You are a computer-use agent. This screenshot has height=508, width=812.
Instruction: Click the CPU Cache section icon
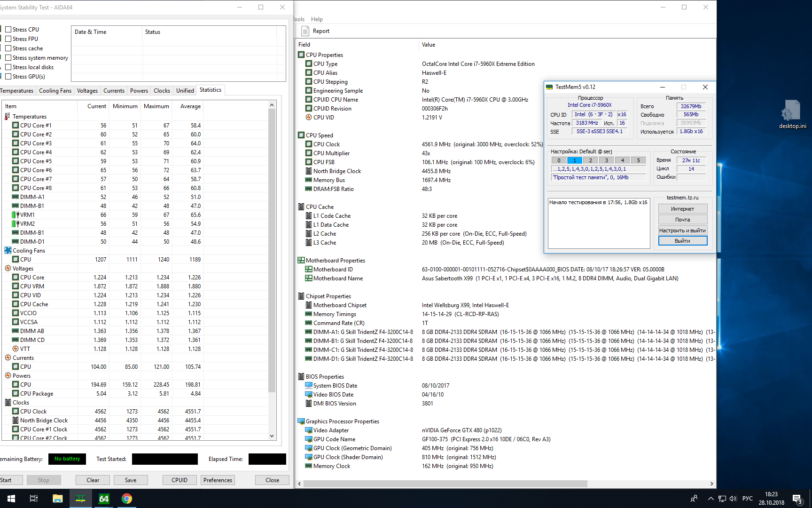point(301,206)
